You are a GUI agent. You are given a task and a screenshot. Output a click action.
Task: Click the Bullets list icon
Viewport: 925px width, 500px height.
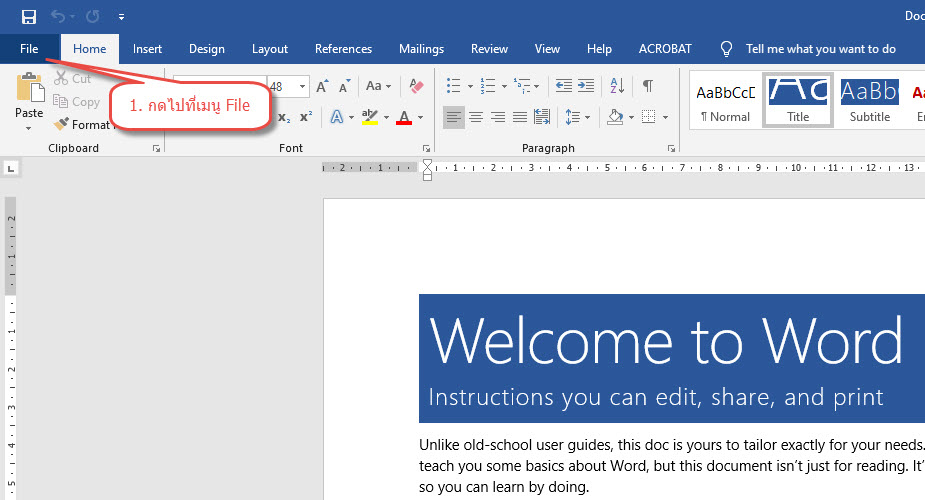pyautogui.click(x=453, y=85)
